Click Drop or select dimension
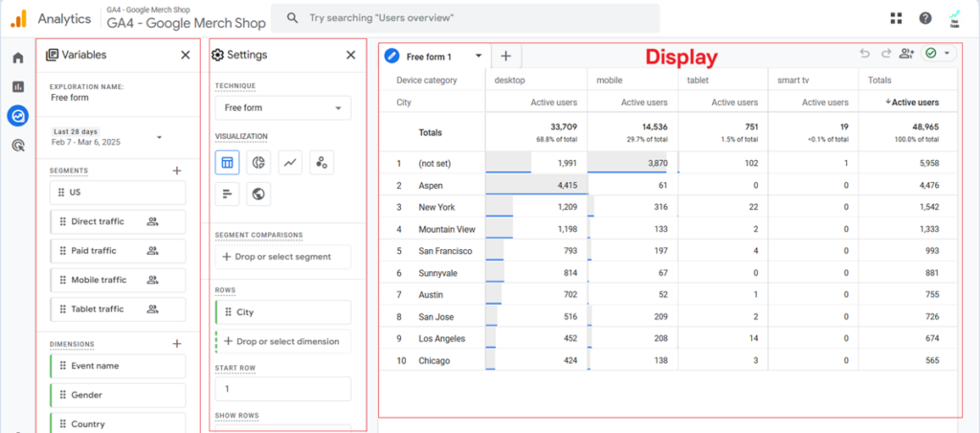This screenshot has height=433, width=980. pyautogui.click(x=283, y=342)
